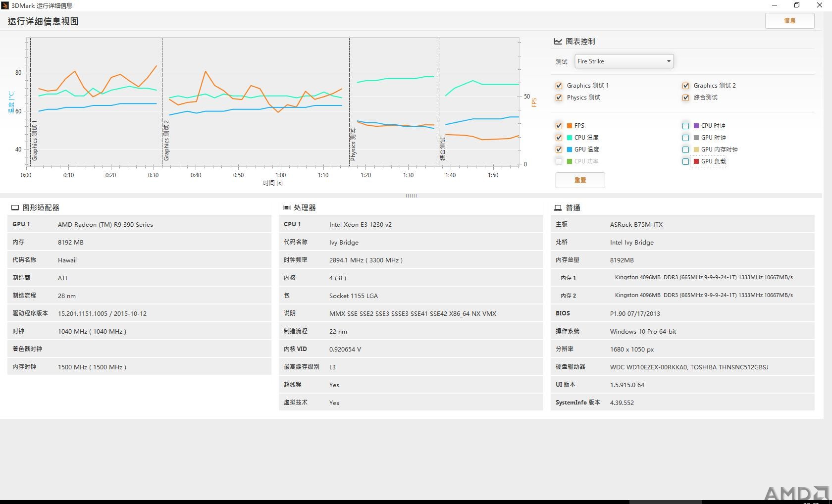832x504 pixels.
Task: Click the tan GPU 内存时钟 legend swatch
Action: pyautogui.click(x=696, y=150)
